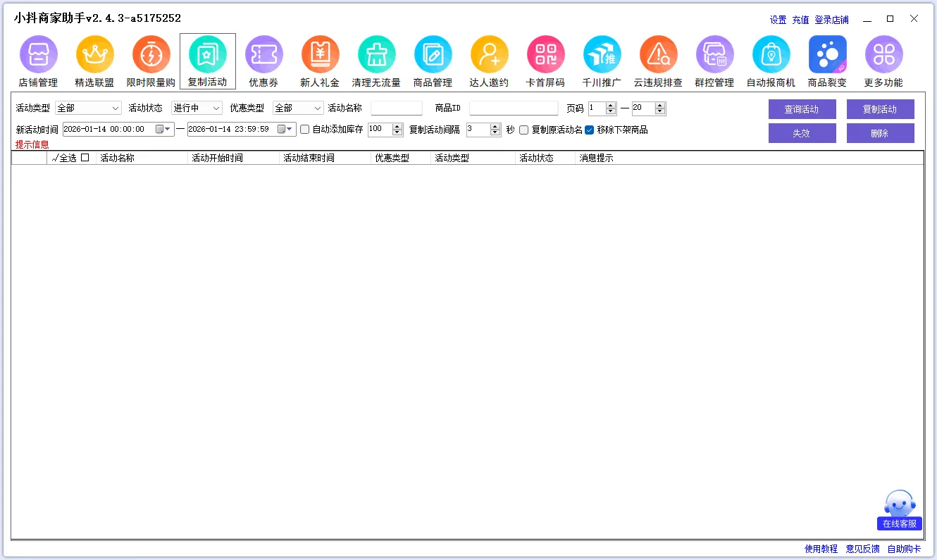Enable the 自动添加库存 checkbox

(305, 130)
